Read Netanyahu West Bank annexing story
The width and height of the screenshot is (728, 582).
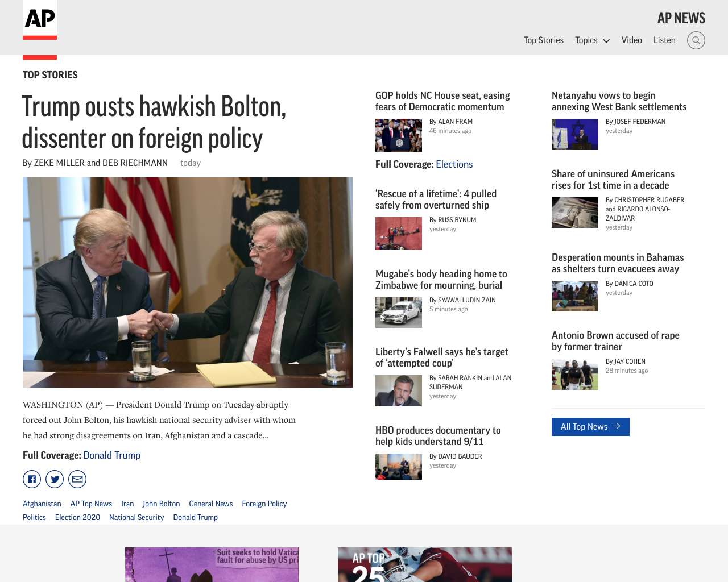click(619, 101)
